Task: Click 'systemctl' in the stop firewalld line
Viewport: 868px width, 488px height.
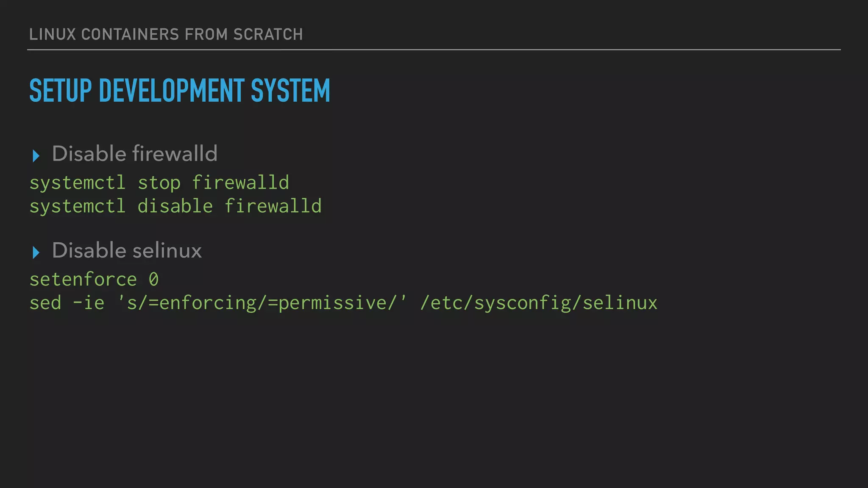Action: coord(78,183)
